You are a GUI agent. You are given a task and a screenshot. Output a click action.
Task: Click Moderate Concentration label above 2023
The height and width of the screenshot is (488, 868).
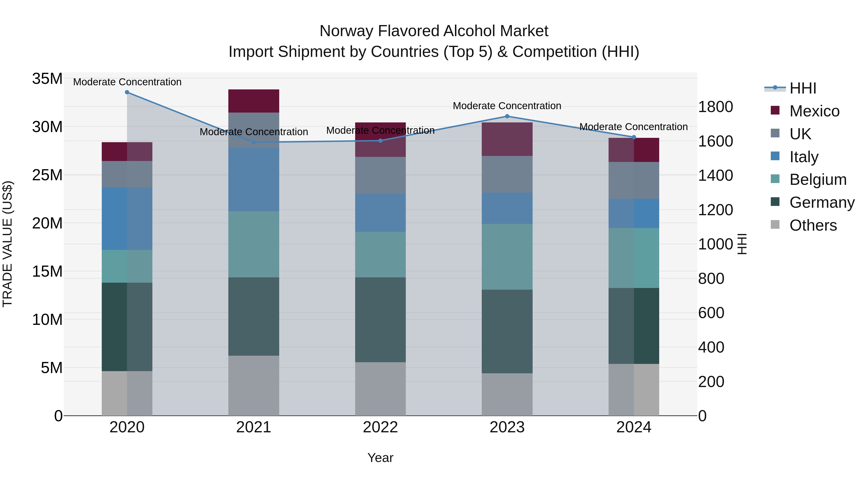tap(507, 106)
